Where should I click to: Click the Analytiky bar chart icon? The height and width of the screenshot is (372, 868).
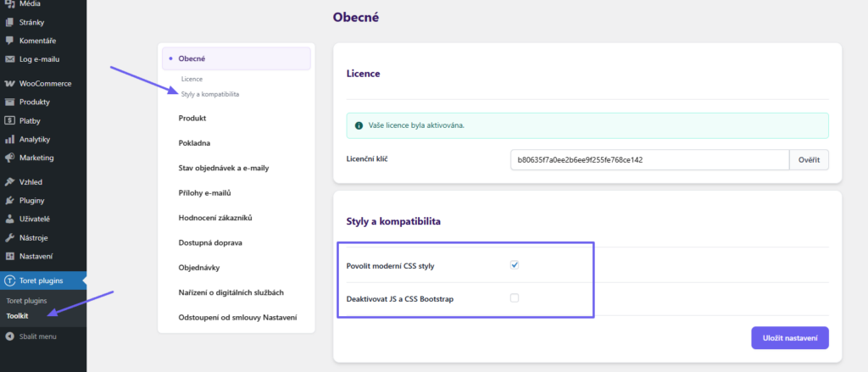pyautogui.click(x=9, y=139)
